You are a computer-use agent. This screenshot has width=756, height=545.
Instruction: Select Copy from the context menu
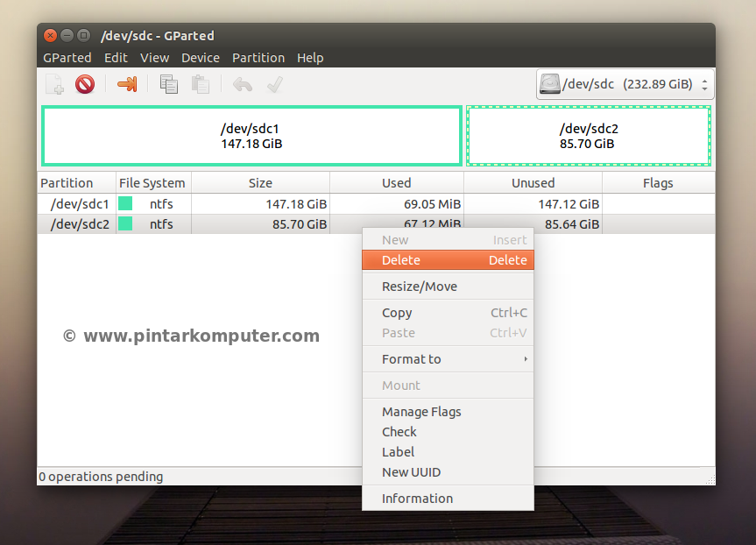point(448,313)
